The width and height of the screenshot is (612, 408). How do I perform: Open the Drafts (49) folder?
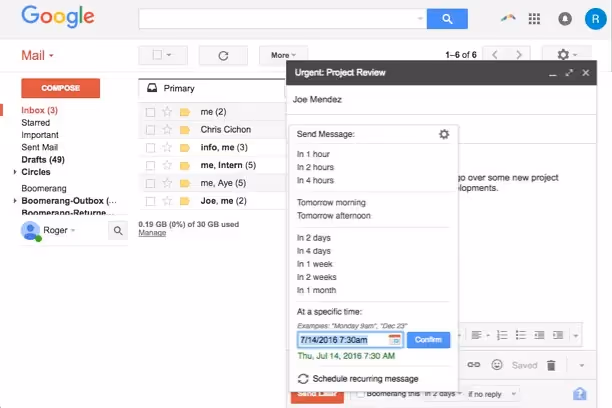coord(43,160)
